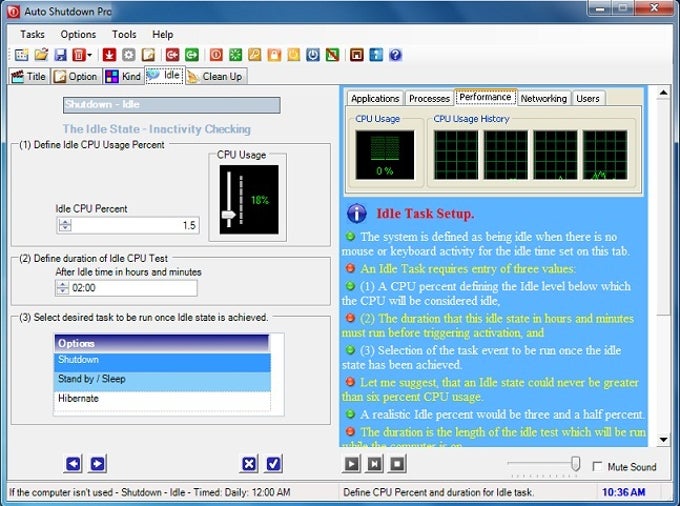Enable the Mute Sound checkbox
Viewport: 680px width, 506px height.
pos(598,467)
